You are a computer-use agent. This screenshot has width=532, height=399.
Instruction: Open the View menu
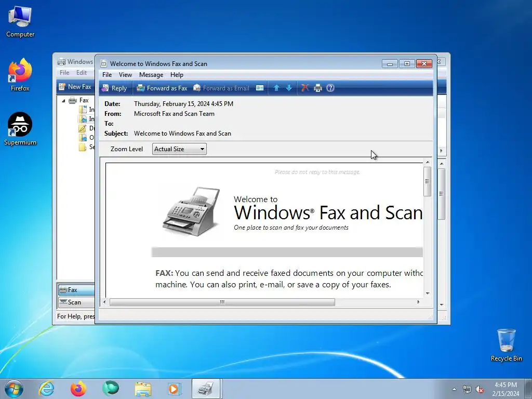125,75
